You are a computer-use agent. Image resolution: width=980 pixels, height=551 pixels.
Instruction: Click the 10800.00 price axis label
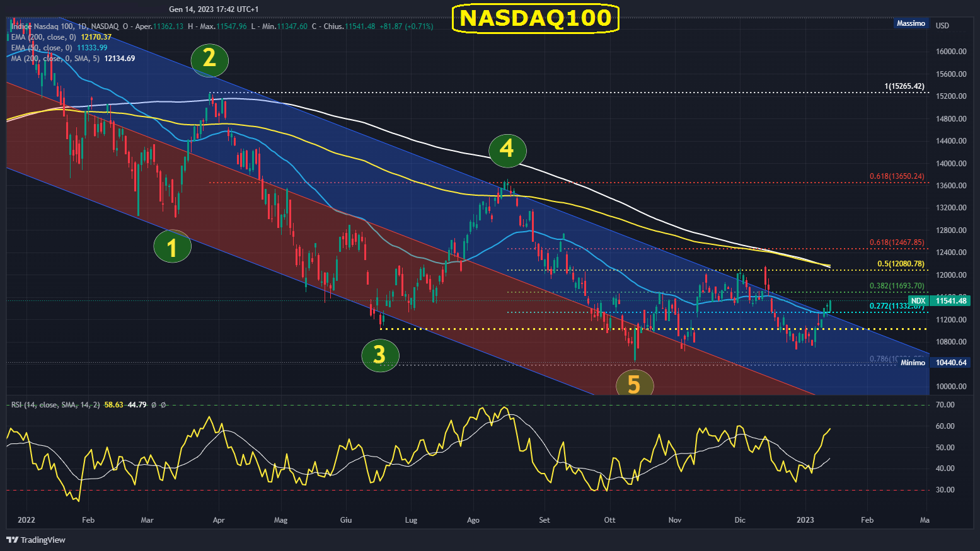952,342
